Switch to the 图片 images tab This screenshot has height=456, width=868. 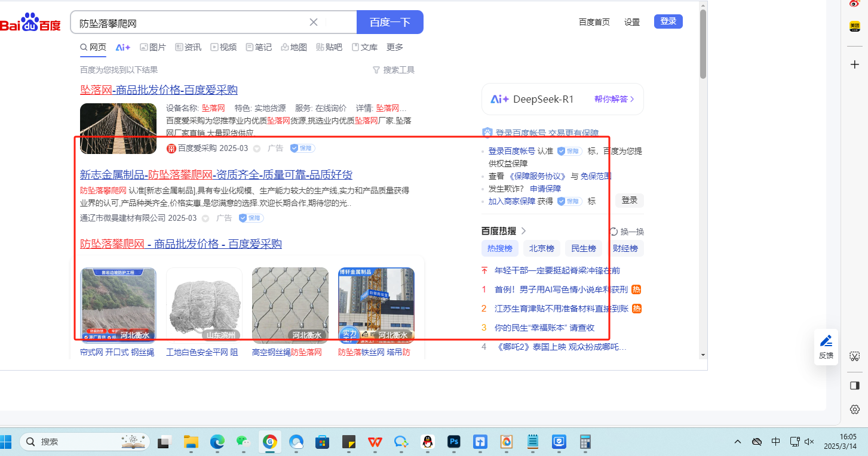[x=153, y=47]
